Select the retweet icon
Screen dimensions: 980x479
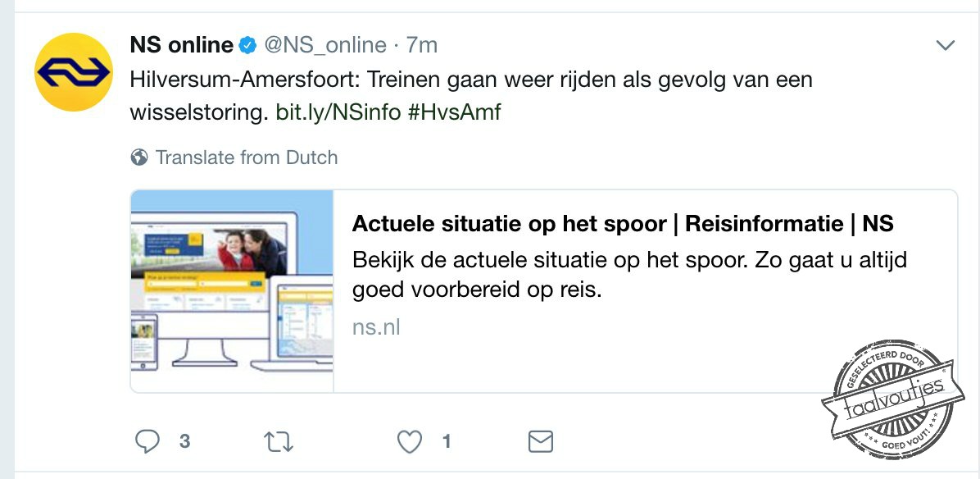click(x=279, y=441)
